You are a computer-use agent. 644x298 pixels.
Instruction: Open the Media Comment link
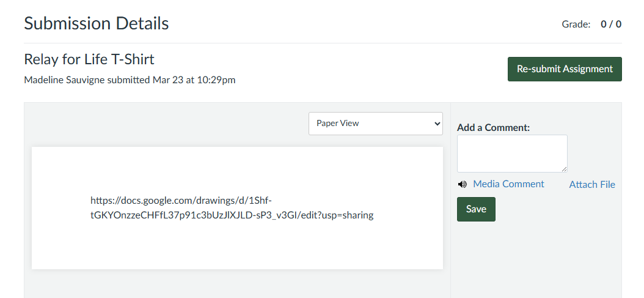coord(508,184)
